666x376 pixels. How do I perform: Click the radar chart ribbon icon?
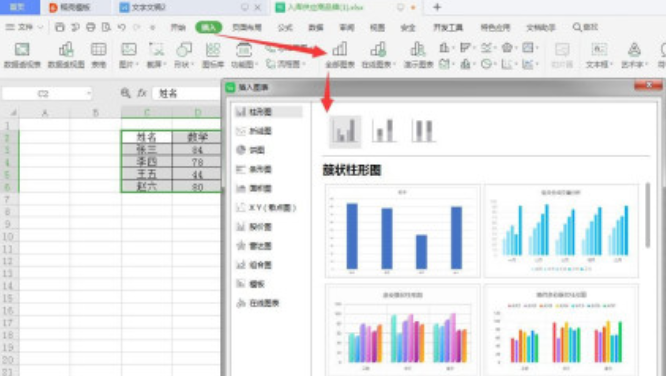coord(507,48)
